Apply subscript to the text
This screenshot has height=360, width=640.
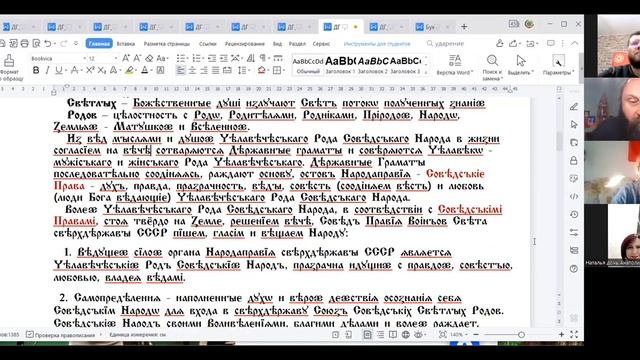[102, 70]
